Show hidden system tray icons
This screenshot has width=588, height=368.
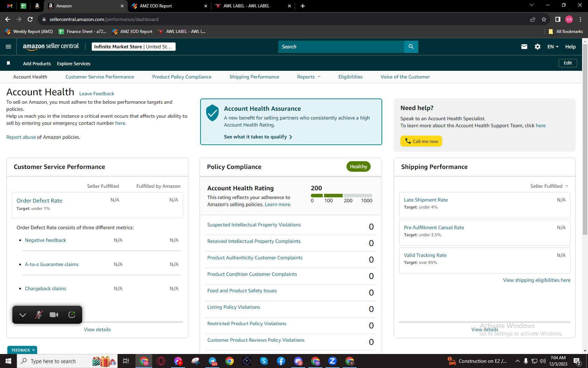pyautogui.click(x=517, y=361)
